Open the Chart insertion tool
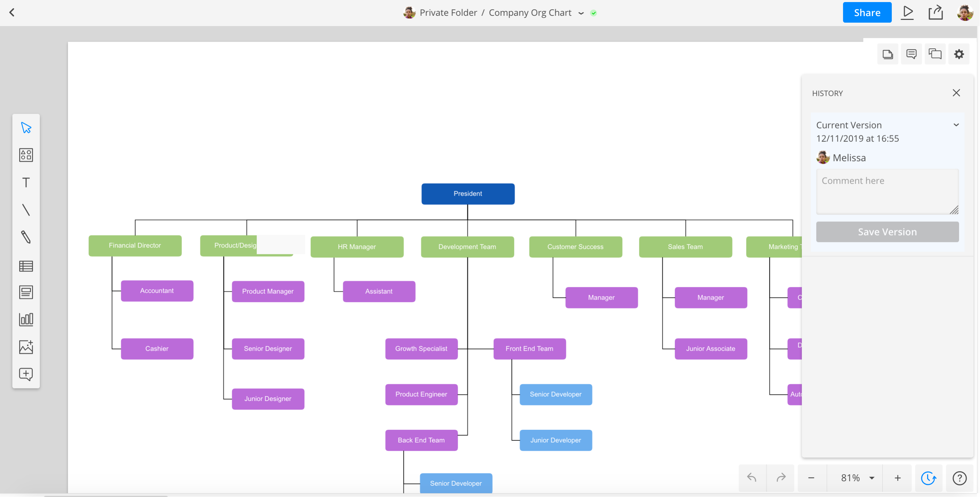The width and height of the screenshot is (980, 497). coord(26,320)
